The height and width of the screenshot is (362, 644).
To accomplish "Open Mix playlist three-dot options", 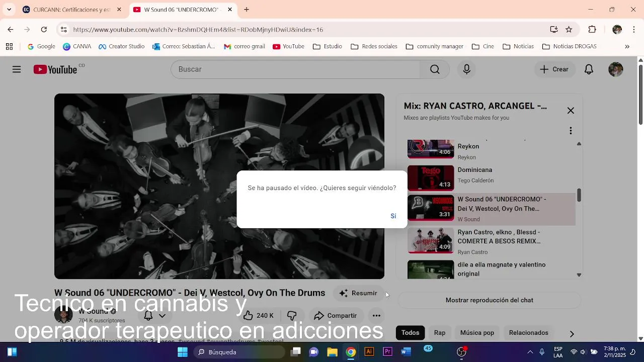I will (571, 131).
